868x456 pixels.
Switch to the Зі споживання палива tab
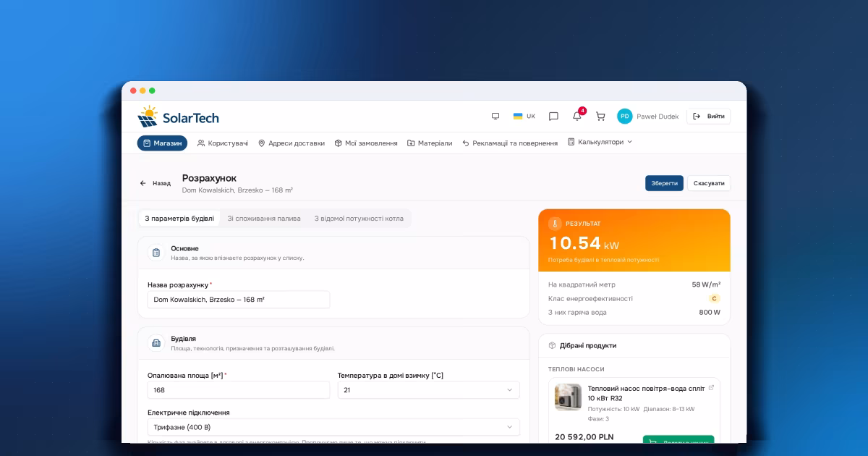click(x=264, y=219)
